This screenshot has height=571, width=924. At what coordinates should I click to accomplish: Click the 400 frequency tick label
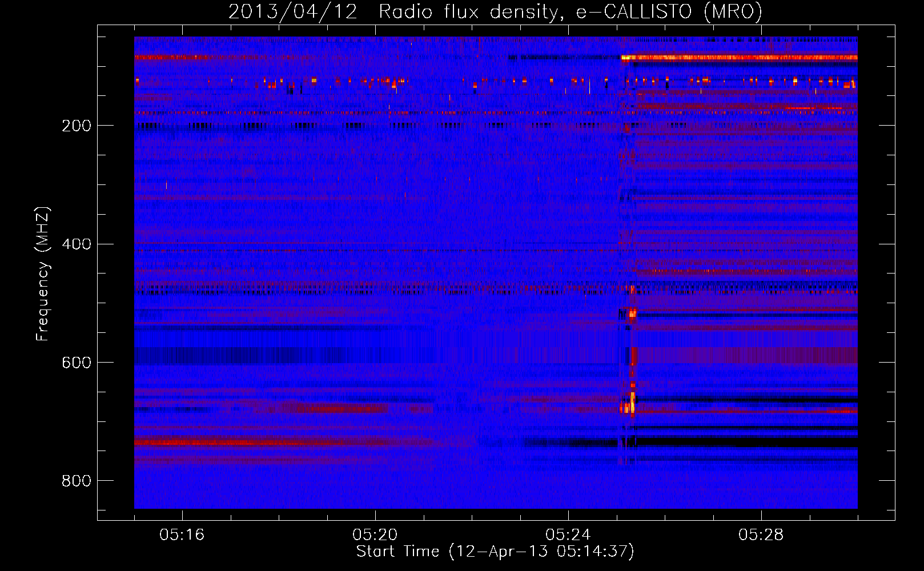click(x=77, y=244)
